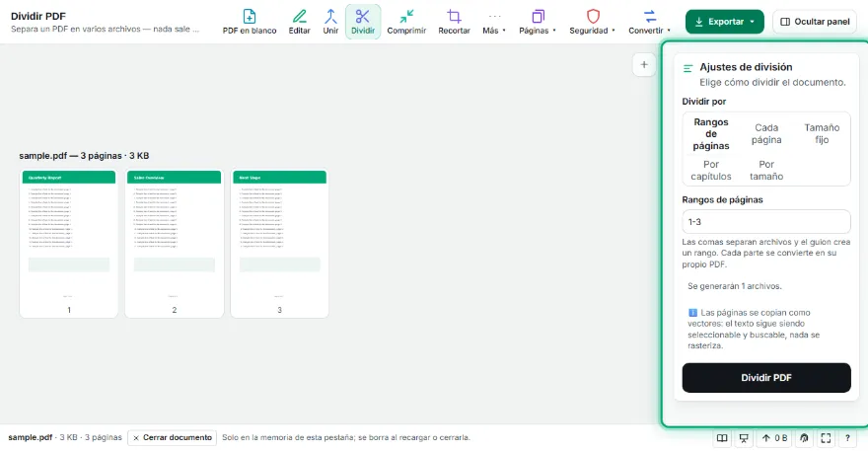Click the Se generarán 1 archivos text
Viewport: 868px width, 451px height.
[735, 286]
